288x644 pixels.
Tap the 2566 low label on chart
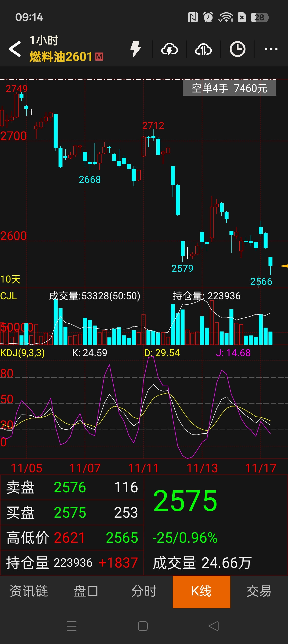(261, 281)
